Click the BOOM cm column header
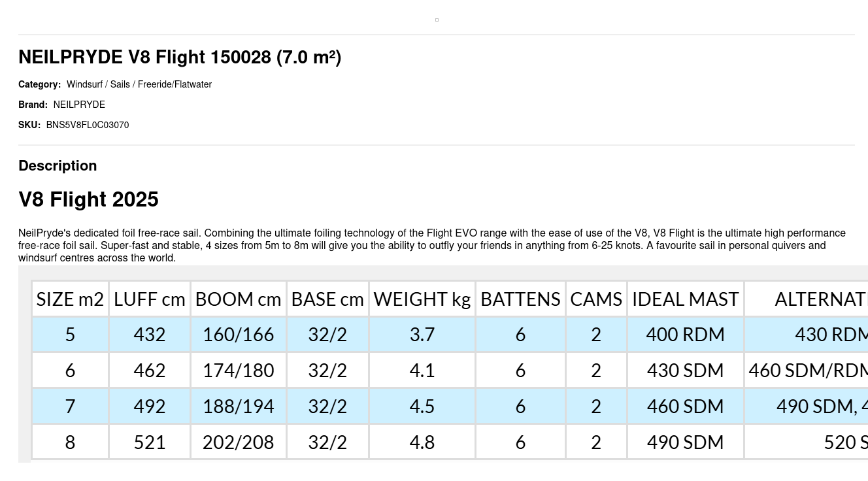Image resolution: width=868 pixels, height=481 pixels. click(238, 299)
